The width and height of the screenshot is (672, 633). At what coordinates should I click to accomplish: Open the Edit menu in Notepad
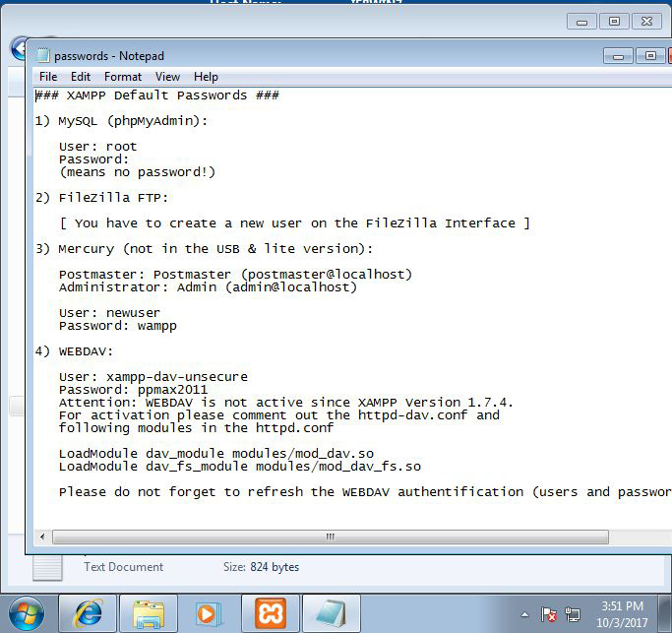tap(80, 77)
